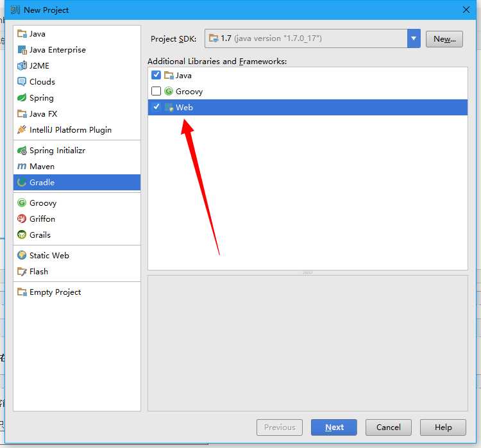481x448 pixels.
Task: Click the Previous button
Action: point(280,427)
